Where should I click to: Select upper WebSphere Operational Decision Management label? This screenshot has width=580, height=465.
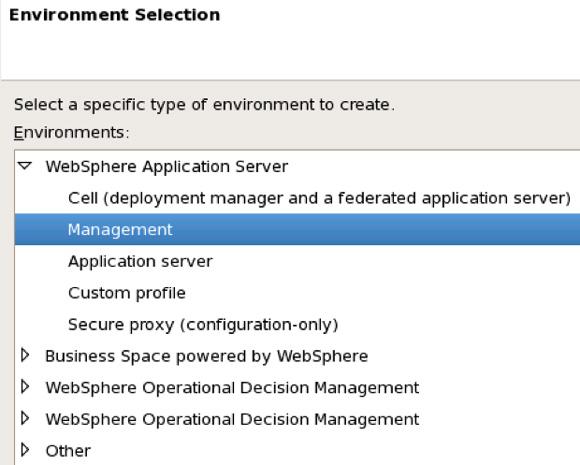tap(232, 388)
